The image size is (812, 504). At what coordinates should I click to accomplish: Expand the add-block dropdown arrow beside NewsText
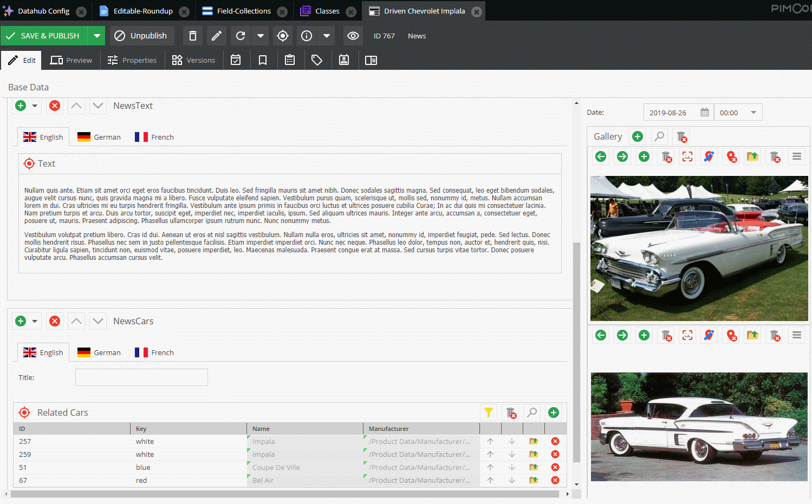35,106
